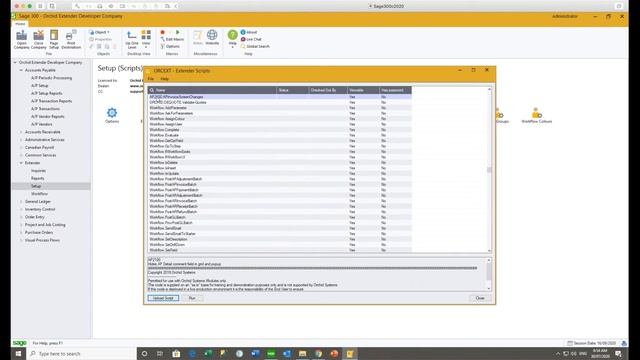Open the Cortana circle icon on the taskbar
The image size is (640, 360).
pyautogui.click(x=144, y=353)
